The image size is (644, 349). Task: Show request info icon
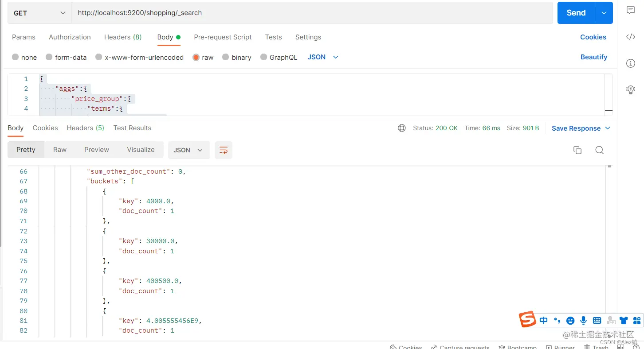click(x=631, y=63)
